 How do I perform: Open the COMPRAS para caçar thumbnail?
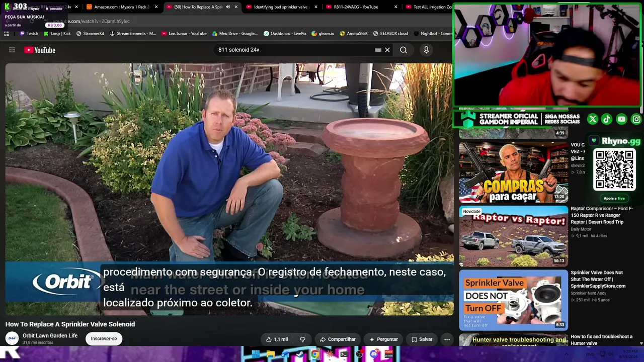click(513, 172)
